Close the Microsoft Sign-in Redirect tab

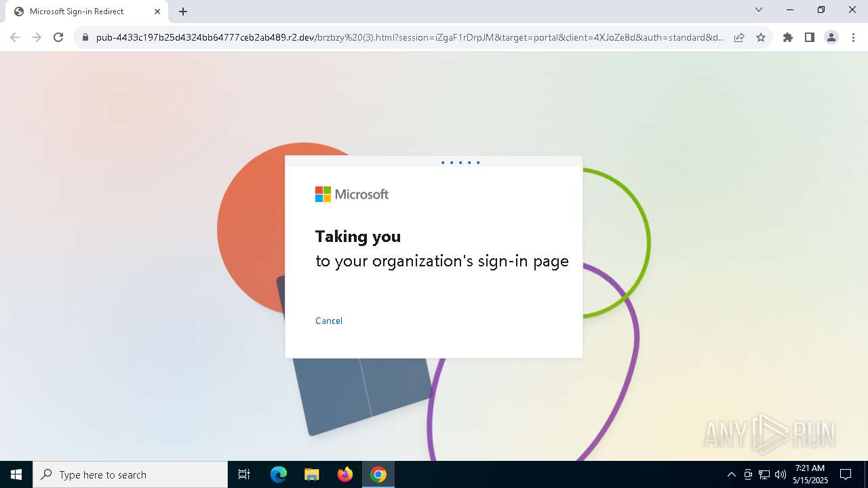coord(157,12)
